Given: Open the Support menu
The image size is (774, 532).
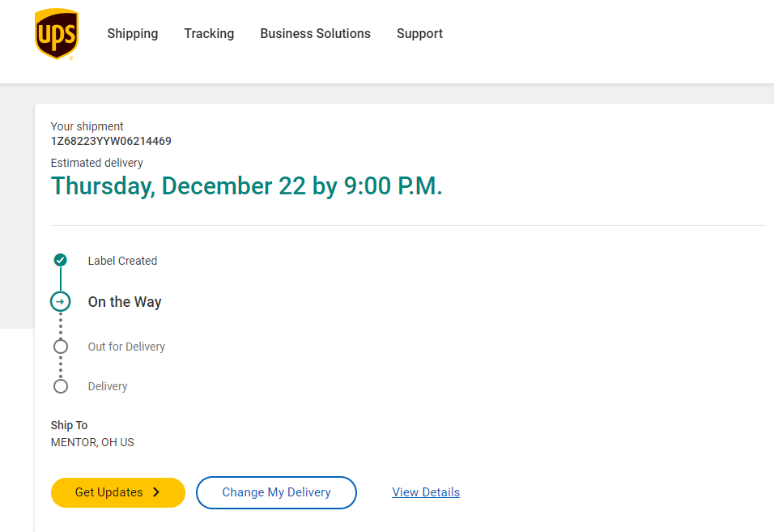Looking at the screenshot, I should (x=419, y=34).
